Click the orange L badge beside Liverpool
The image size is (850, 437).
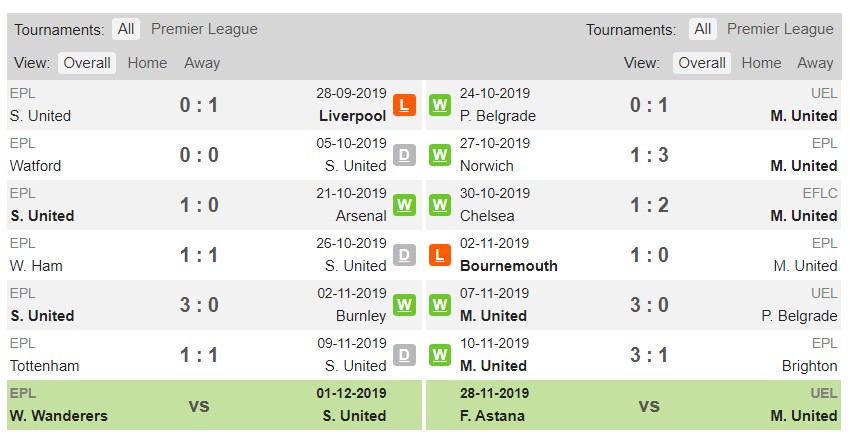pyautogui.click(x=404, y=105)
